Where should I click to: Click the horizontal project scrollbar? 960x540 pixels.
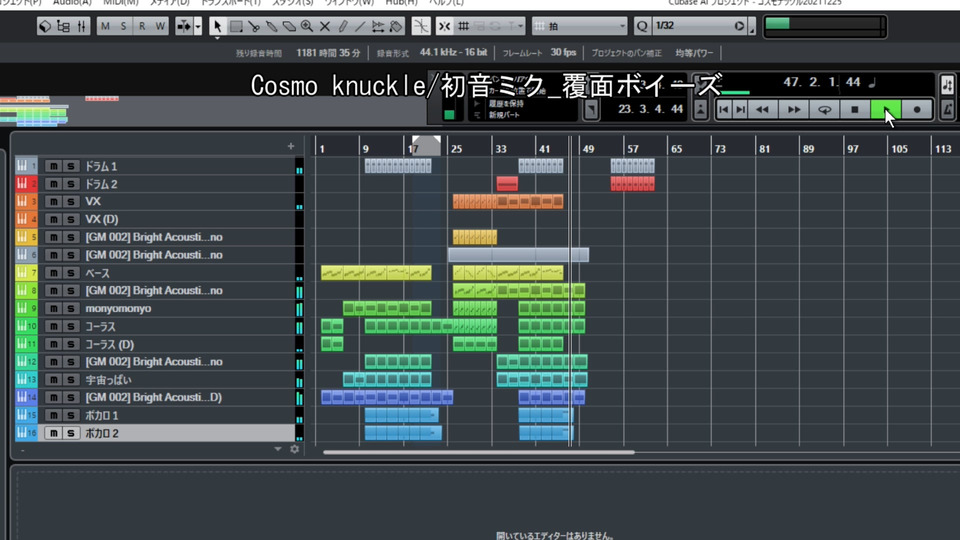[x=479, y=452]
